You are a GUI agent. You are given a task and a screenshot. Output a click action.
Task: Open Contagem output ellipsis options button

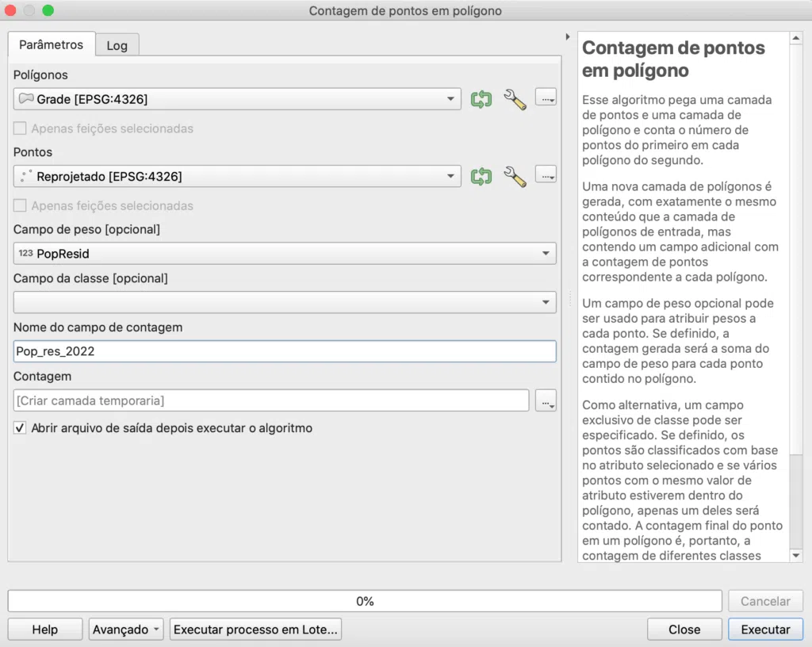pyautogui.click(x=546, y=400)
